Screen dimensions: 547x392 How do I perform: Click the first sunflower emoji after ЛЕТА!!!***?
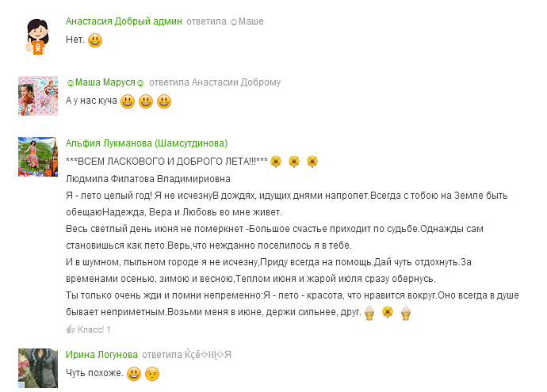[276, 162]
